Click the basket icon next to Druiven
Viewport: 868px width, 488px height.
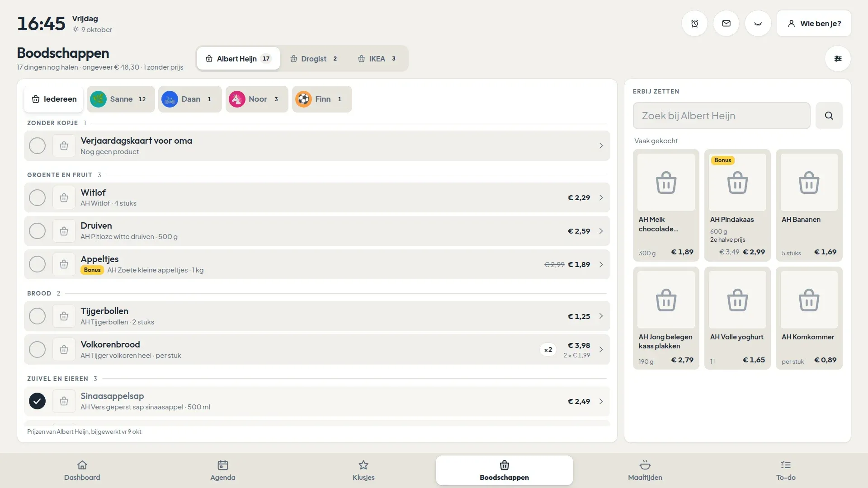[64, 231]
